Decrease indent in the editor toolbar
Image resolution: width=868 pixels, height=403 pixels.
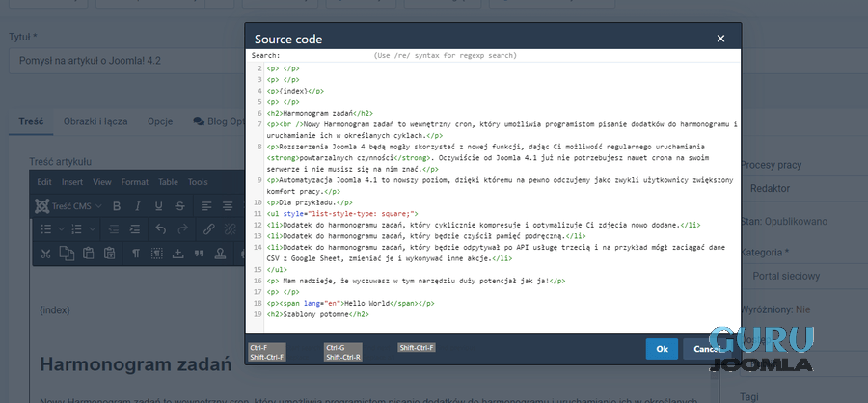114,229
